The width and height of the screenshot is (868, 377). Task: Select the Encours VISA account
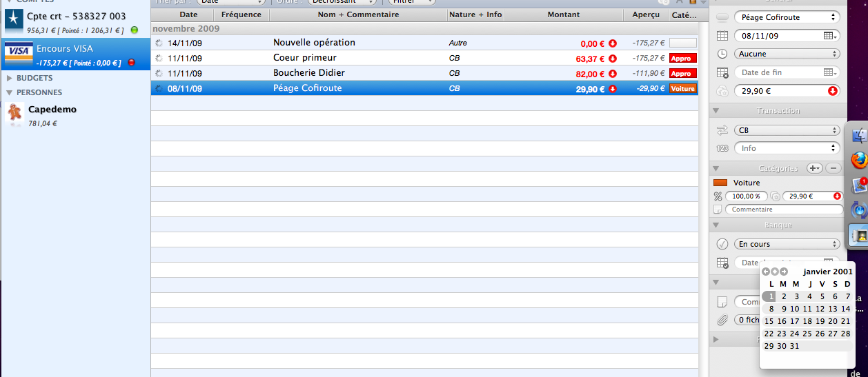[x=75, y=54]
